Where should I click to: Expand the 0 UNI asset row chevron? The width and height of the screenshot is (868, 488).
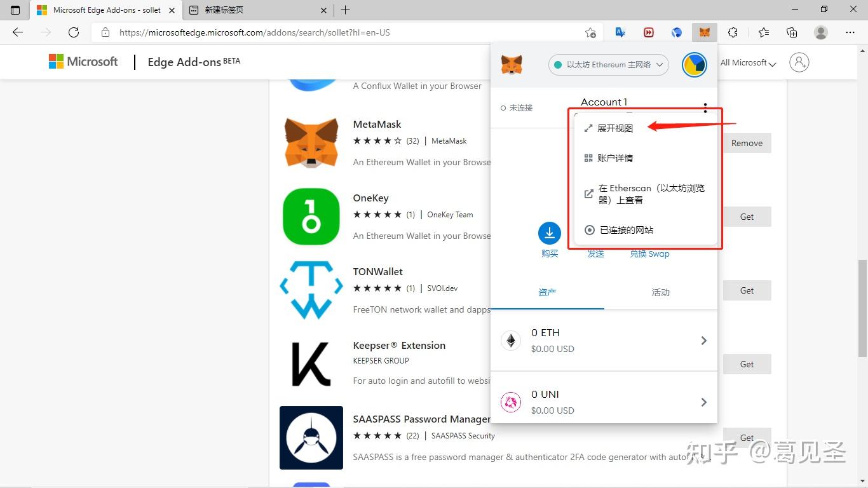703,402
